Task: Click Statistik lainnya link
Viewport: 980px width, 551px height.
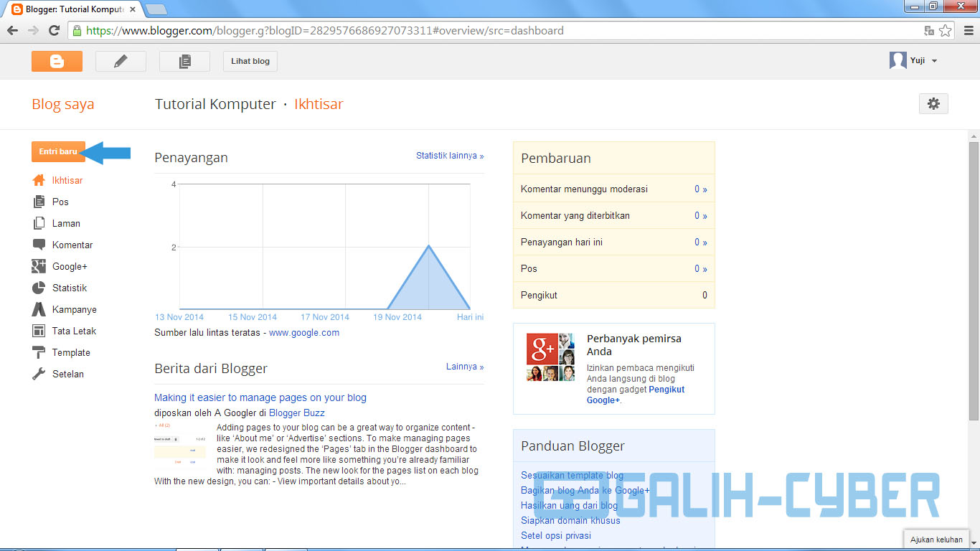Action: coord(450,156)
